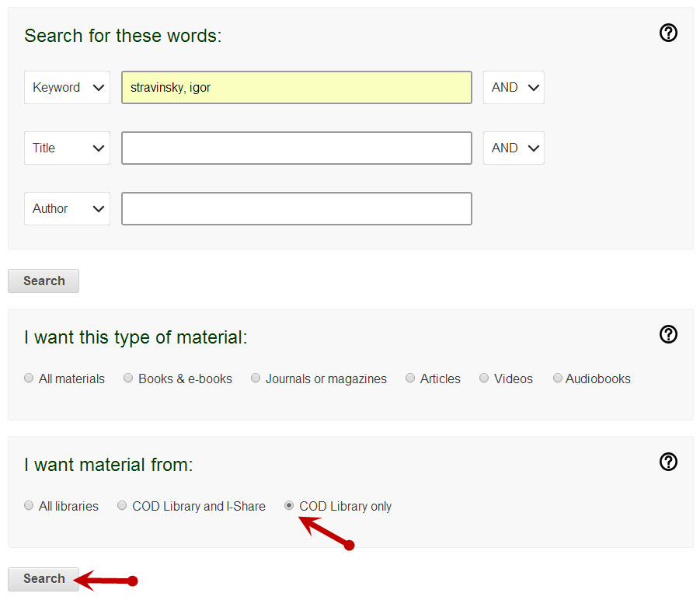Select All libraries as source
700x614 pixels.
click(x=30, y=506)
